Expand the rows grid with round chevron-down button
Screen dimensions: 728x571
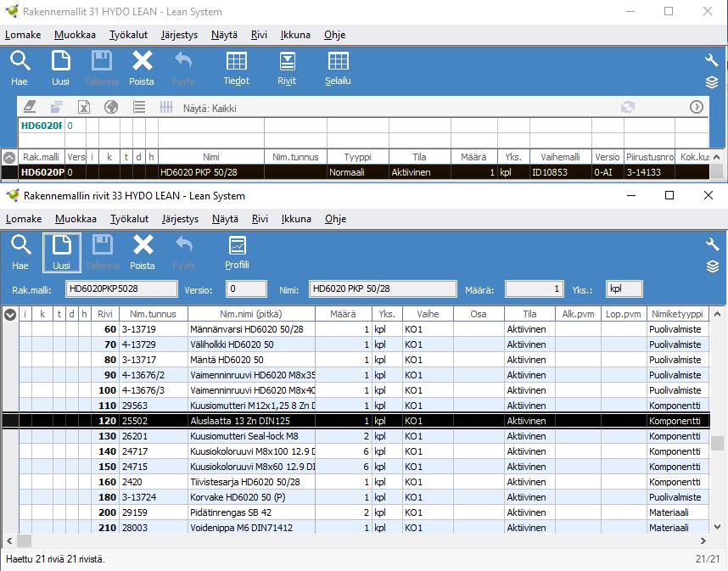(x=10, y=314)
